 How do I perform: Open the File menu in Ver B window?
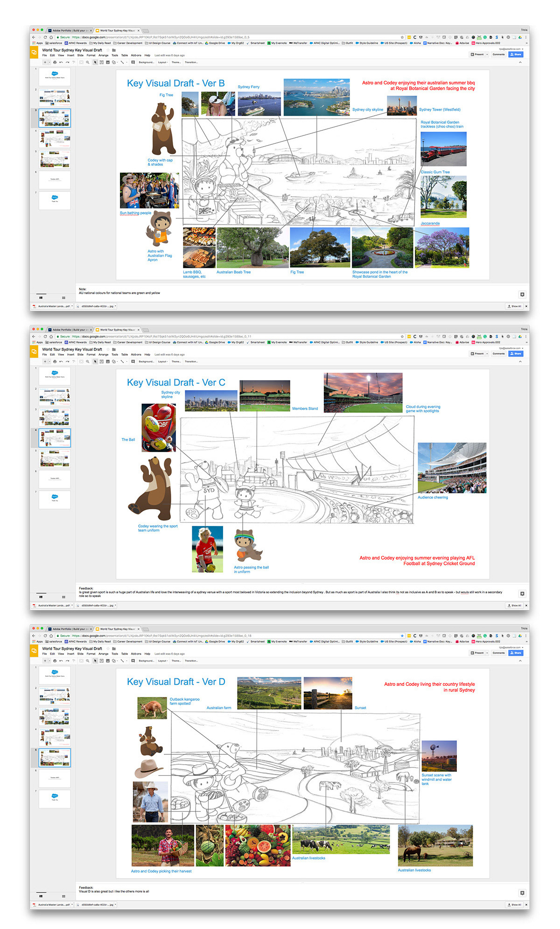pos(44,55)
